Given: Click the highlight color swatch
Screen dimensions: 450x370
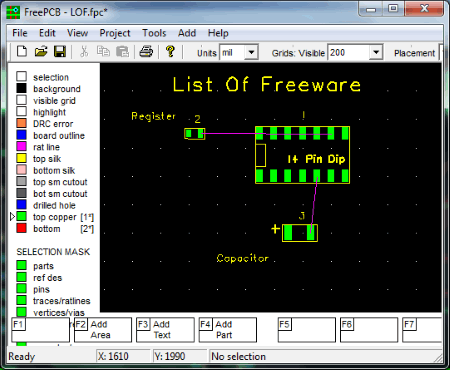Looking at the screenshot, I should [22, 111].
